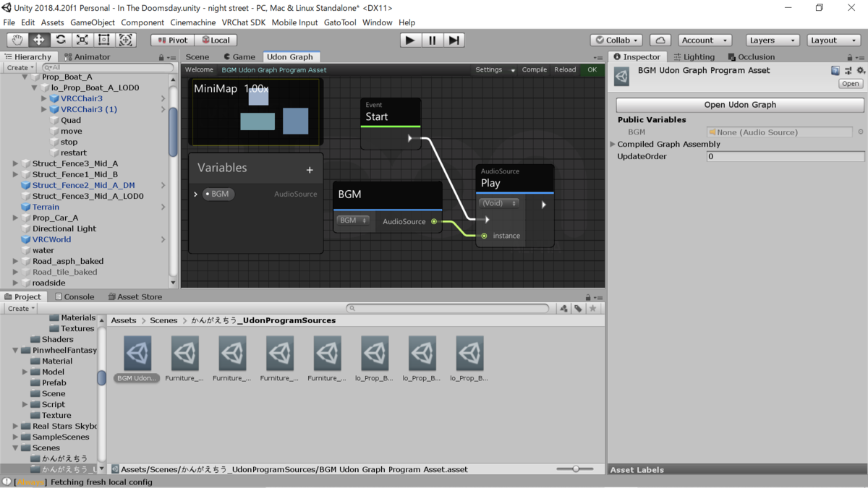Select the Scale tool in toolbar
Screen dimensions: 868x488
[82, 40]
